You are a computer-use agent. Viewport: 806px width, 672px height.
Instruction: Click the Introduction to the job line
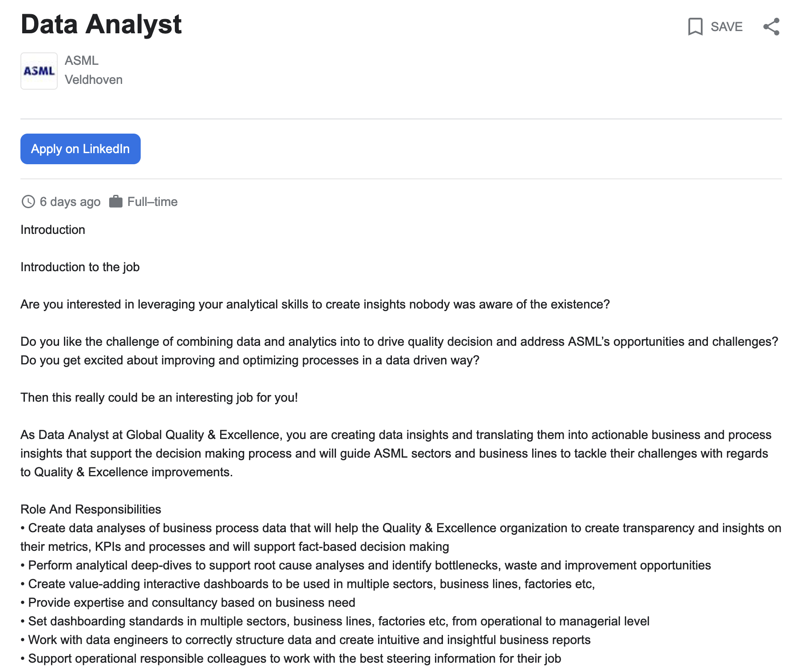(x=80, y=267)
